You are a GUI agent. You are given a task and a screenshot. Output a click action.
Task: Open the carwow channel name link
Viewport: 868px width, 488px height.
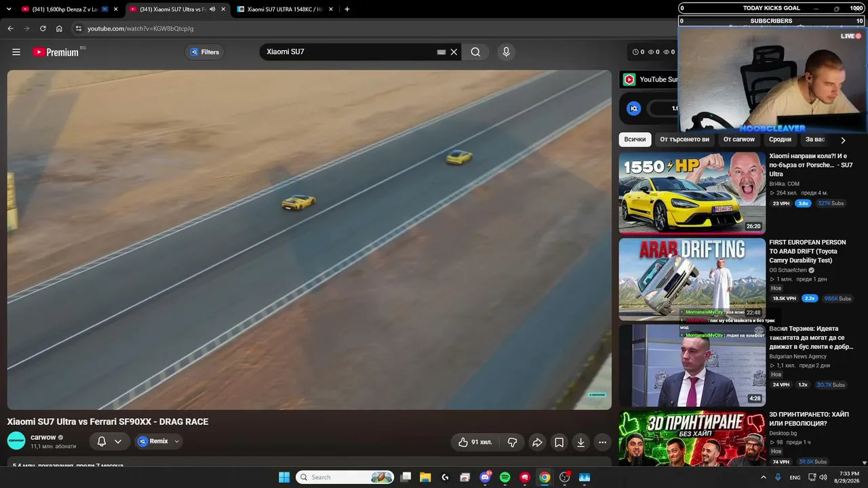click(43, 437)
